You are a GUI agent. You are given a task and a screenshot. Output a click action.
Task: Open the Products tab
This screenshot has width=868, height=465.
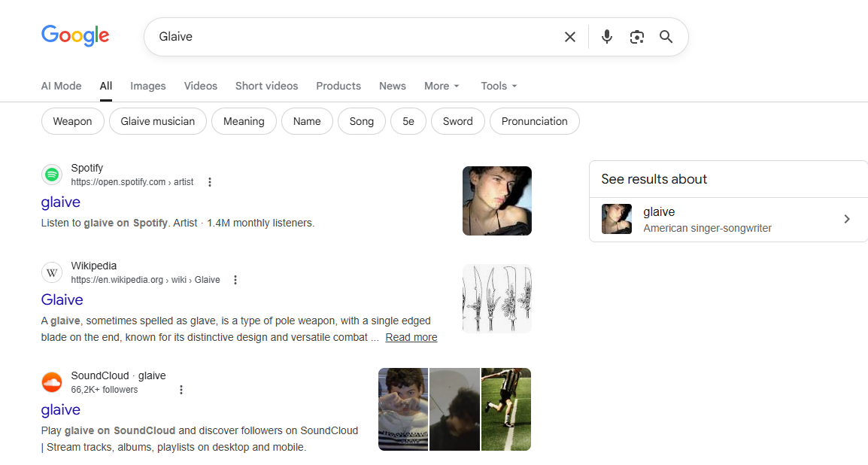338,86
